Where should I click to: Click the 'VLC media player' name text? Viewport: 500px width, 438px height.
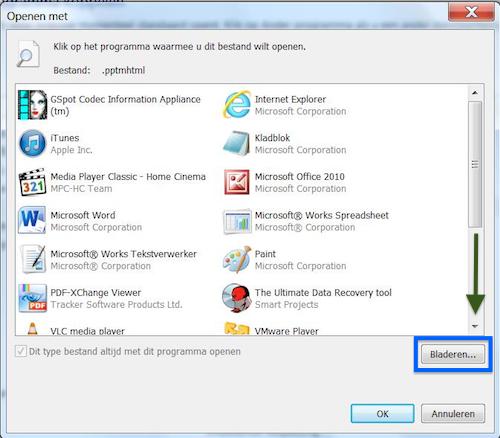coord(87,331)
